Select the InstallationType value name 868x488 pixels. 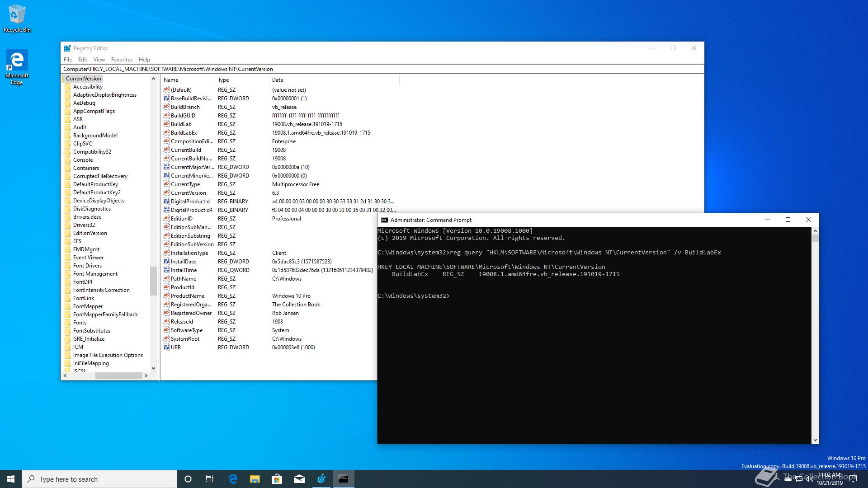point(189,253)
